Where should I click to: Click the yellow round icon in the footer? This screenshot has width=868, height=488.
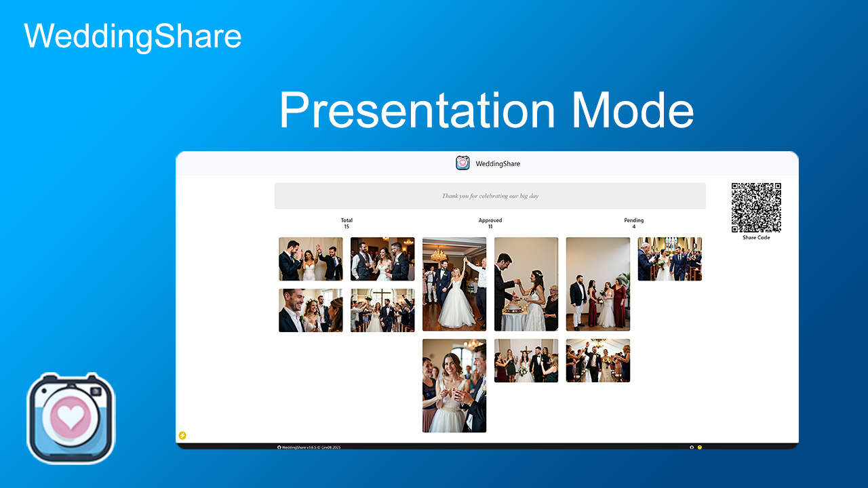click(x=700, y=447)
